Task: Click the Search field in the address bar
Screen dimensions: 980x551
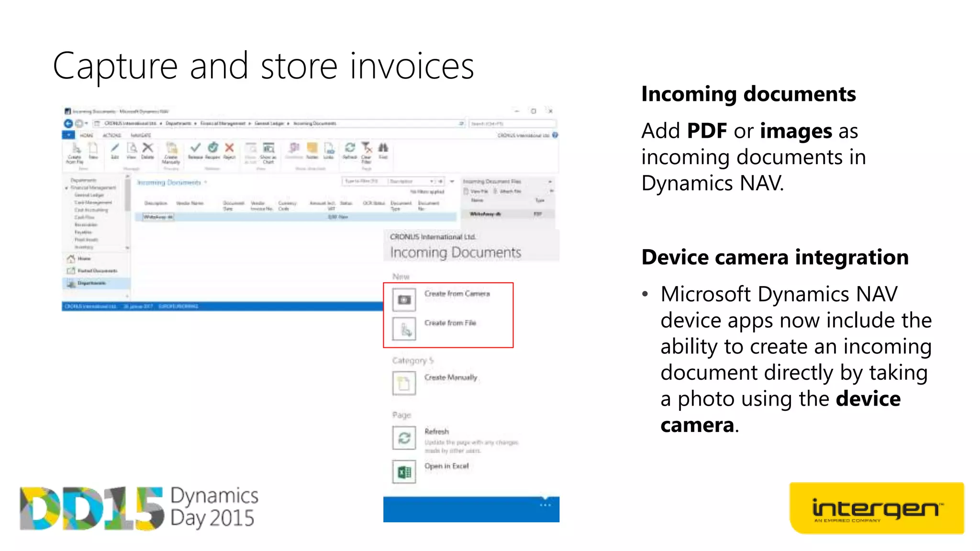Action: 512,123
